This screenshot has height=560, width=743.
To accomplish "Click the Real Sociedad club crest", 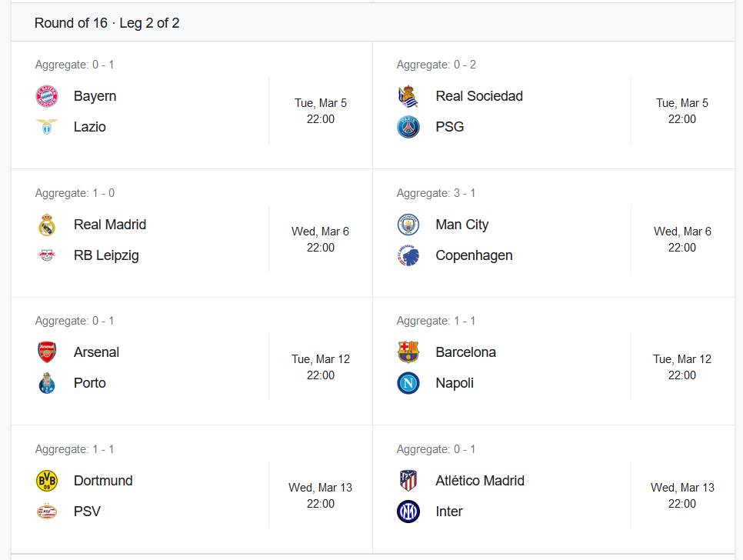I will click(408, 96).
